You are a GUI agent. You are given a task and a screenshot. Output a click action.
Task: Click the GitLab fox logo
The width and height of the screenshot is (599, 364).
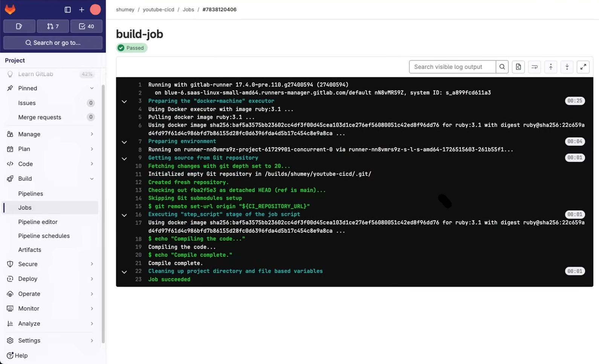10,9
